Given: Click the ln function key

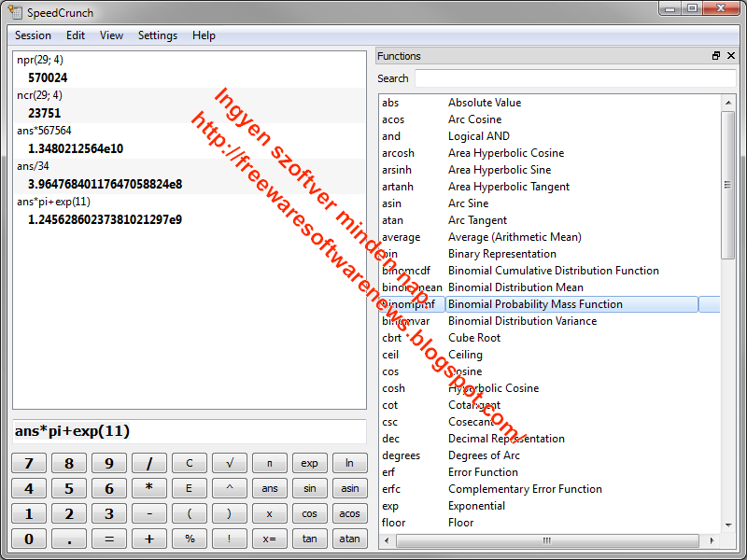Looking at the screenshot, I should [x=349, y=463].
